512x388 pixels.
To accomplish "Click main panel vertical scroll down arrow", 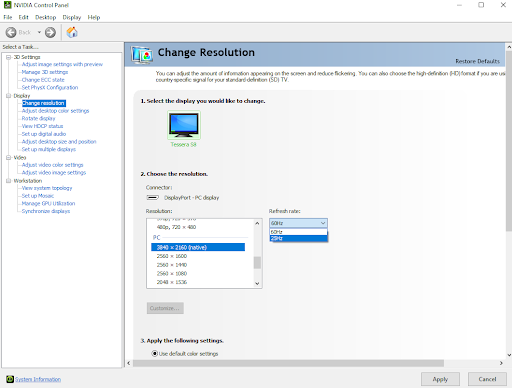I will (509, 355).
